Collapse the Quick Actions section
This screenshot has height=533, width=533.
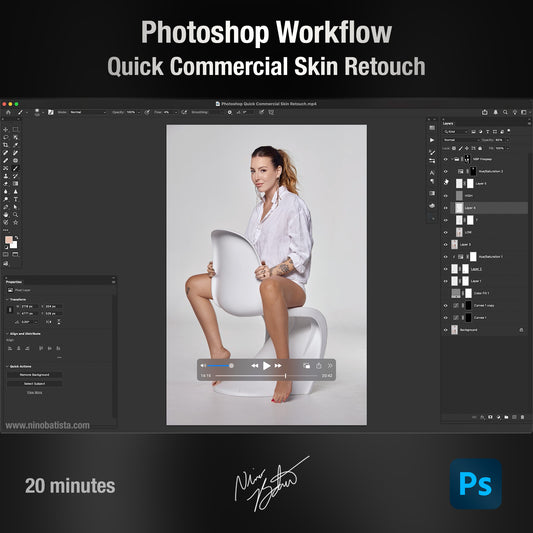pyautogui.click(x=7, y=366)
